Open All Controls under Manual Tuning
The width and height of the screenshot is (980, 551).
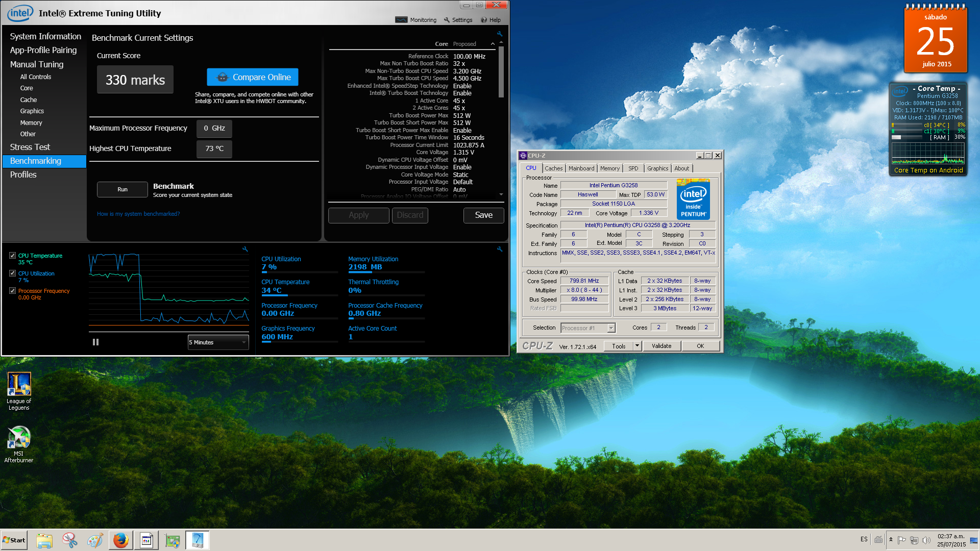[x=36, y=77]
